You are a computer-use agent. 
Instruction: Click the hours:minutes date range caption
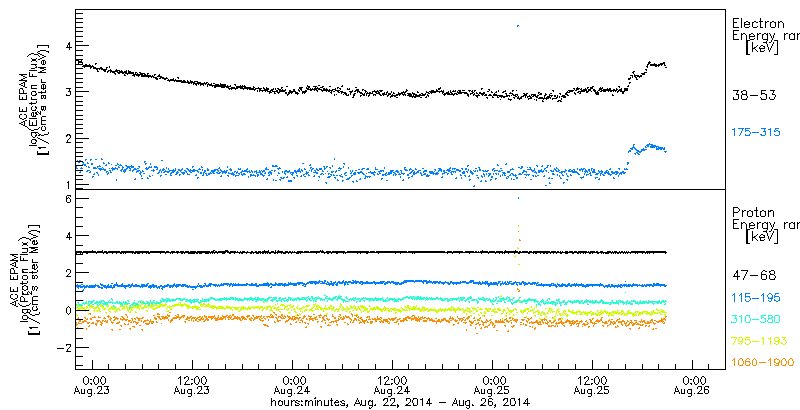(399, 402)
